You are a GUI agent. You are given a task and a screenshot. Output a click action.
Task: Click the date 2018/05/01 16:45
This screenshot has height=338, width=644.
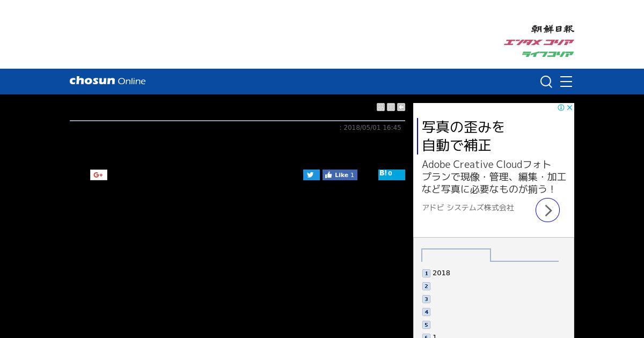click(372, 128)
